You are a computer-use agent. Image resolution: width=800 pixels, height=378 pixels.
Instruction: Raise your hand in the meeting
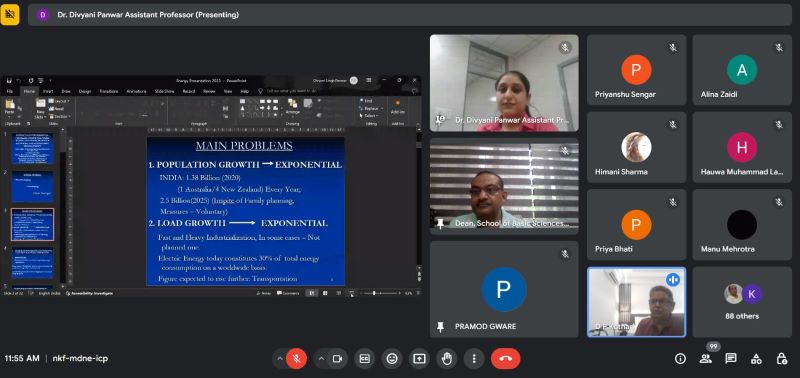(446, 359)
